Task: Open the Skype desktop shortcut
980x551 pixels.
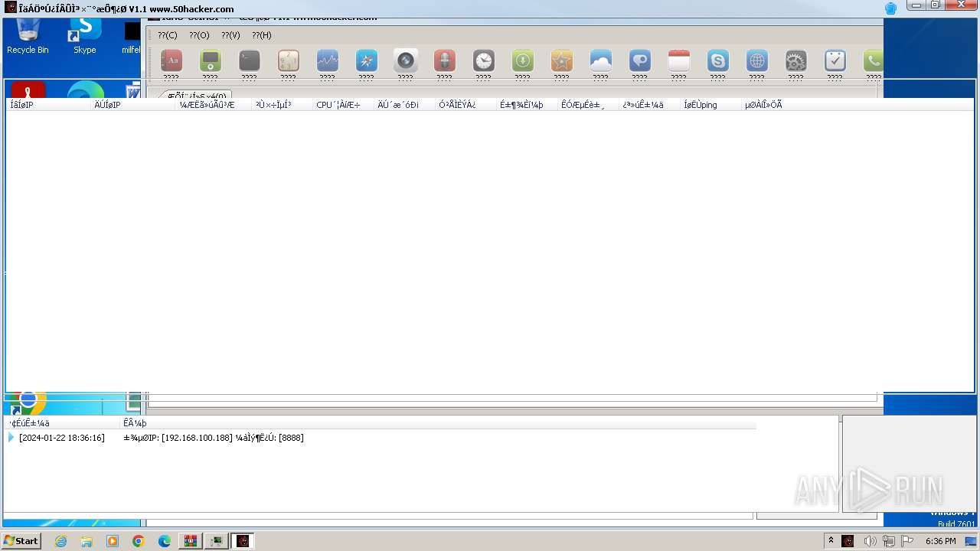Action: (x=84, y=37)
